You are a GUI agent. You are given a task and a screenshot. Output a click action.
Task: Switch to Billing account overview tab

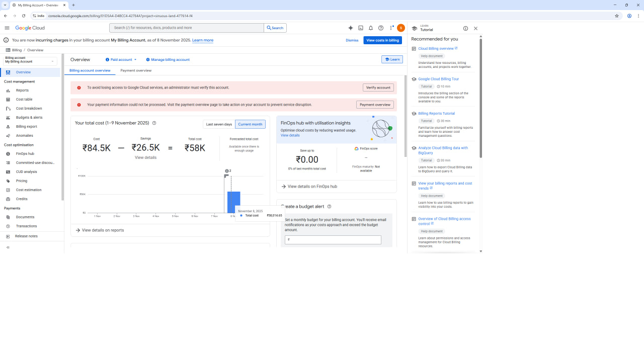[90, 71]
